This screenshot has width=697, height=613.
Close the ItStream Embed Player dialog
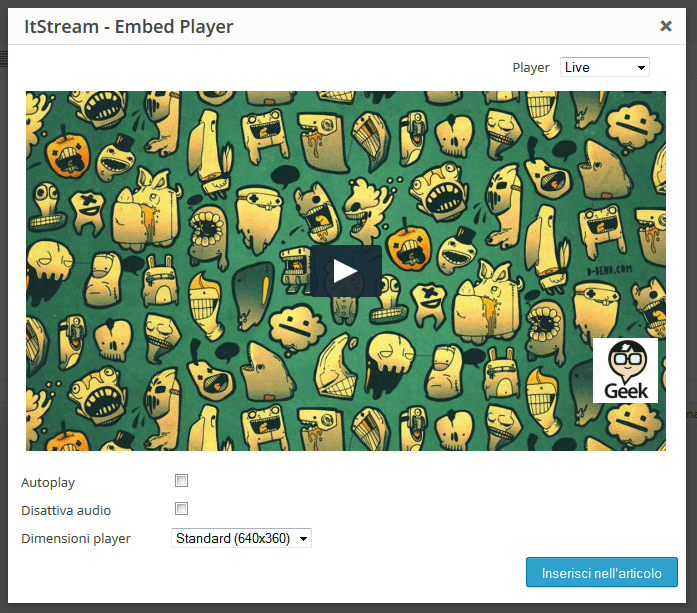[x=665, y=26]
